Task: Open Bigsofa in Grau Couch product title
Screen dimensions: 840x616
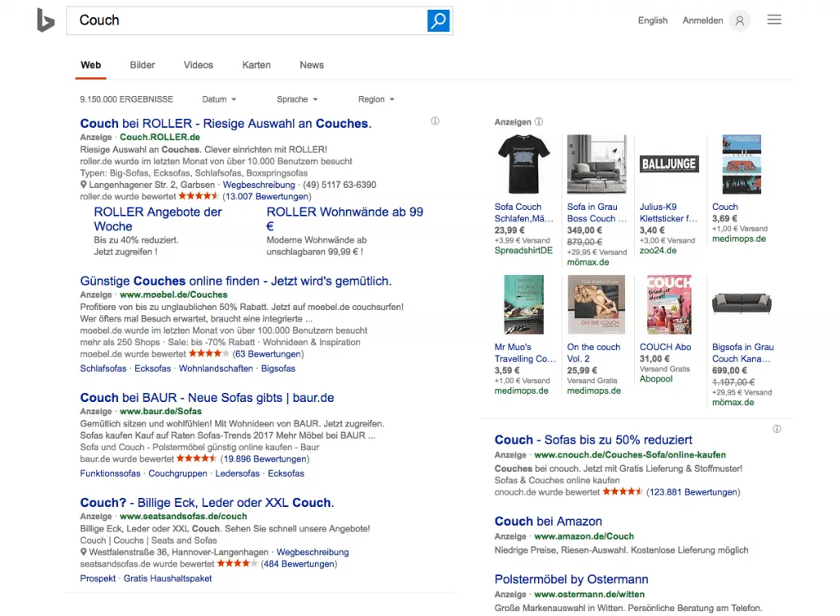Action: coord(742,353)
